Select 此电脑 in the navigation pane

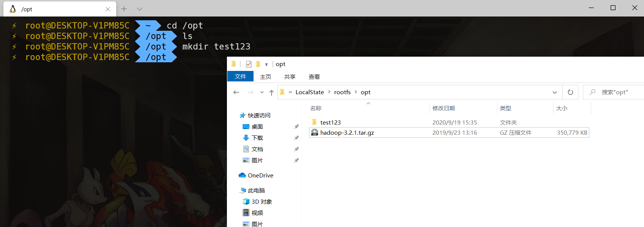click(x=257, y=190)
